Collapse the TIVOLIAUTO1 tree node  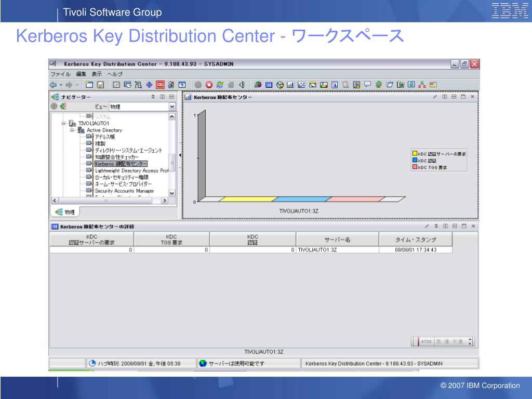[x=63, y=124]
